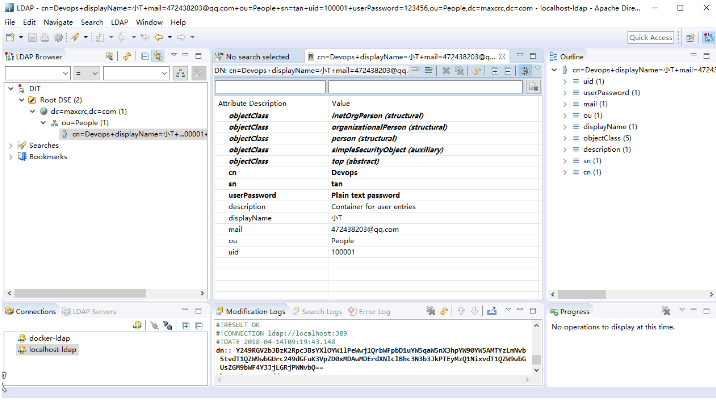The image size is (716, 400).
Task: Collapse the Root DSE (2) node
Action: 21,100
